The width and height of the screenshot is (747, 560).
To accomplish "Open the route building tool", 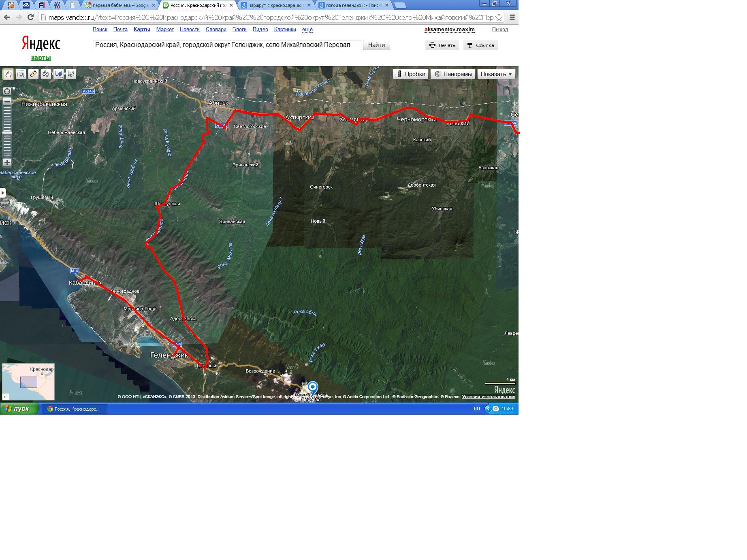I will point(46,74).
